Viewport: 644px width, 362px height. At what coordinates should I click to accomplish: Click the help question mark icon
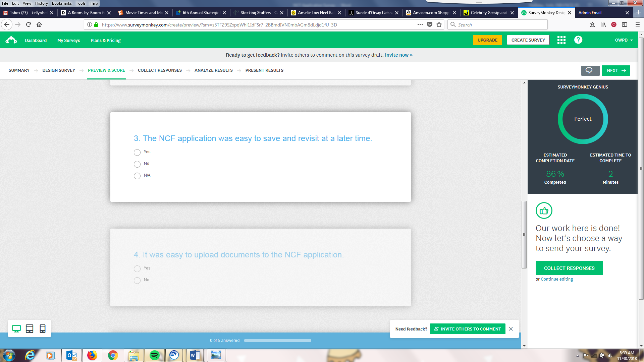(578, 40)
